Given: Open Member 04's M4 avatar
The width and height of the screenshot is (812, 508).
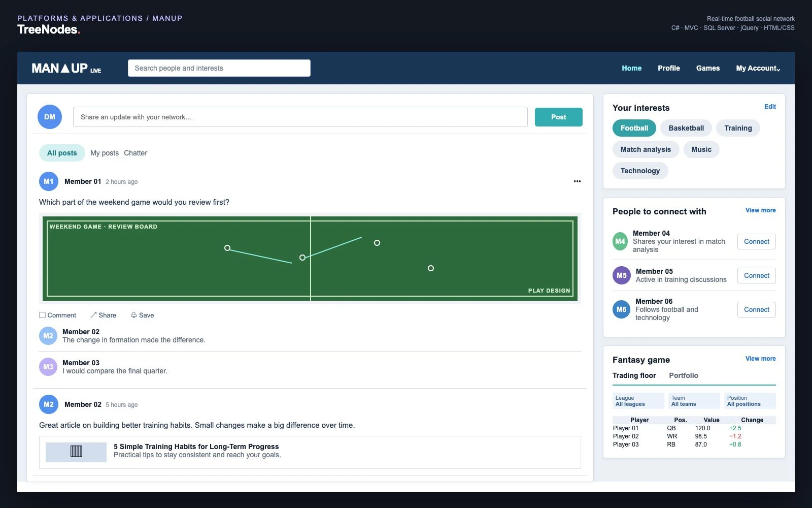Looking at the screenshot, I should click(620, 241).
